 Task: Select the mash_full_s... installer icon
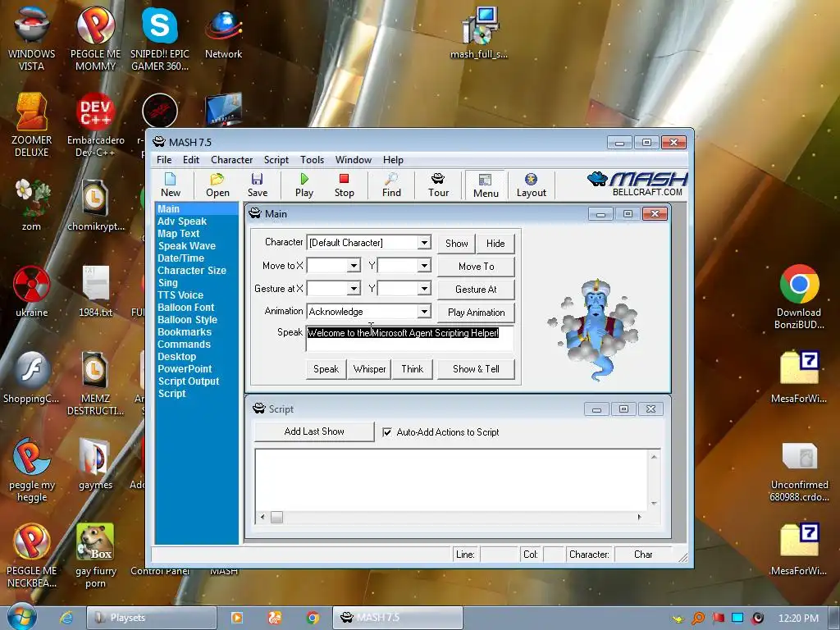point(479,33)
